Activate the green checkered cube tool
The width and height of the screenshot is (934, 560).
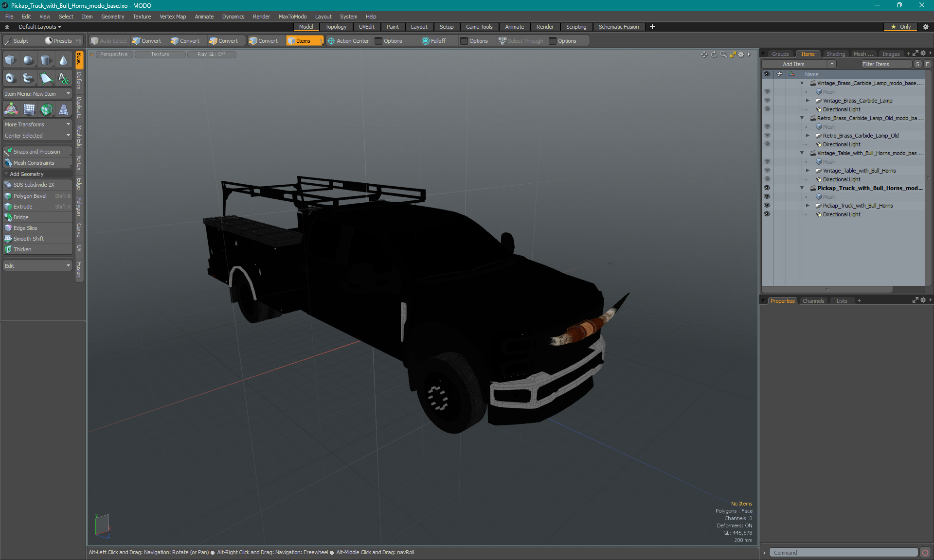(x=46, y=109)
